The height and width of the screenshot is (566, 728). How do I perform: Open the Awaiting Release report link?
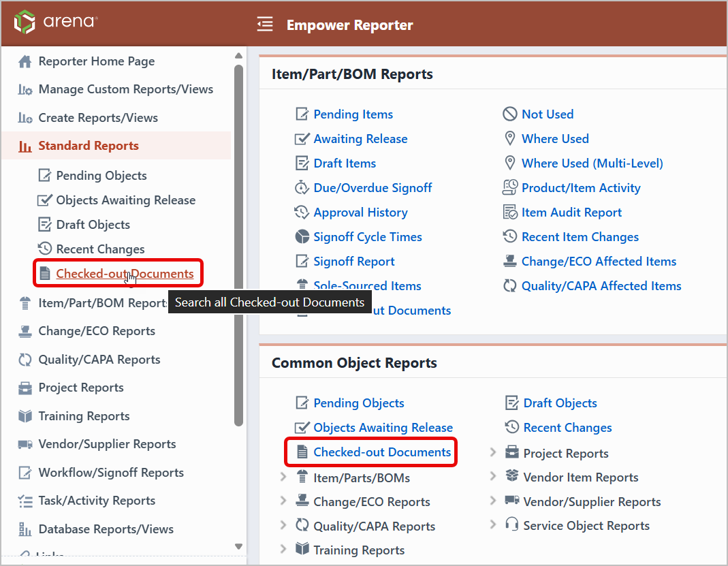point(360,139)
